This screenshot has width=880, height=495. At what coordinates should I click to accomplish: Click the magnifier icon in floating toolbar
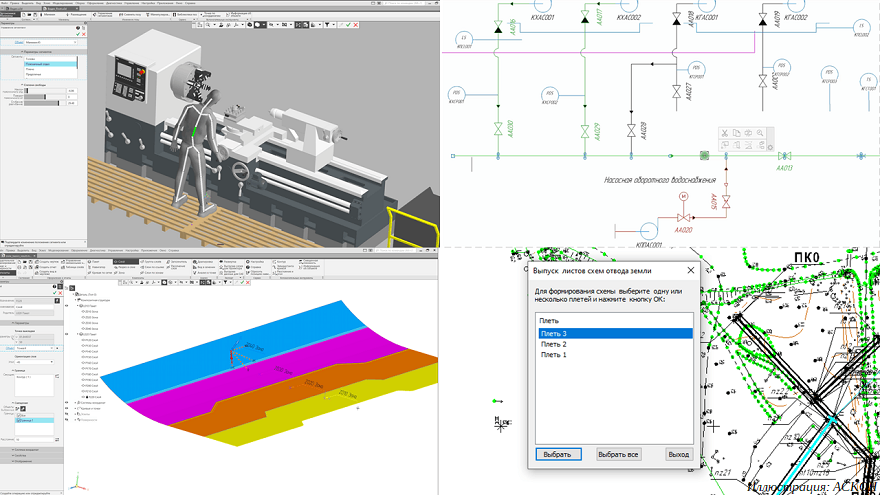click(760, 133)
